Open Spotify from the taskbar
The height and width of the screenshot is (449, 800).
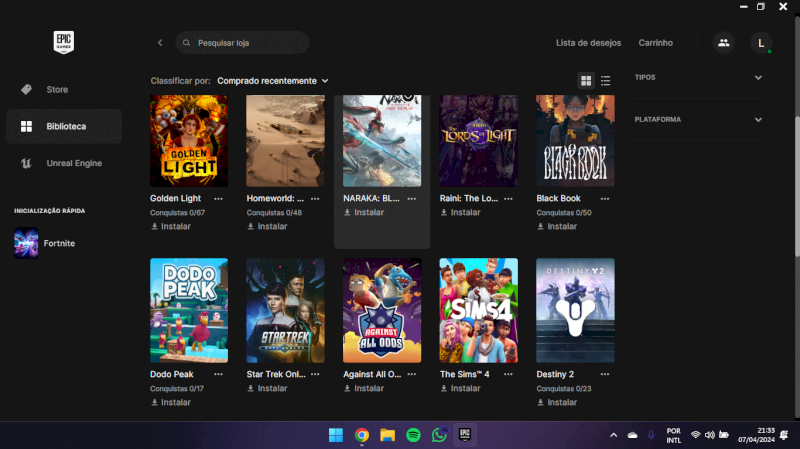click(x=413, y=435)
